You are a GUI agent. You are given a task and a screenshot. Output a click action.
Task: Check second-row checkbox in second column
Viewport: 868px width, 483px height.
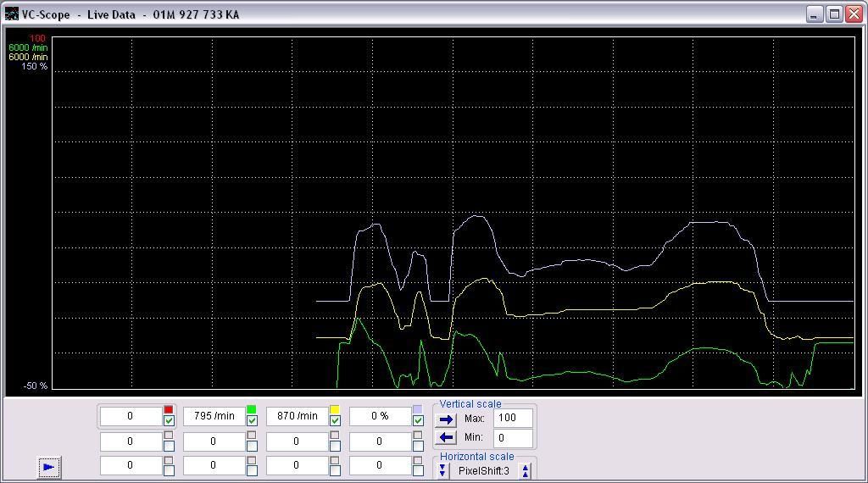tap(252, 446)
